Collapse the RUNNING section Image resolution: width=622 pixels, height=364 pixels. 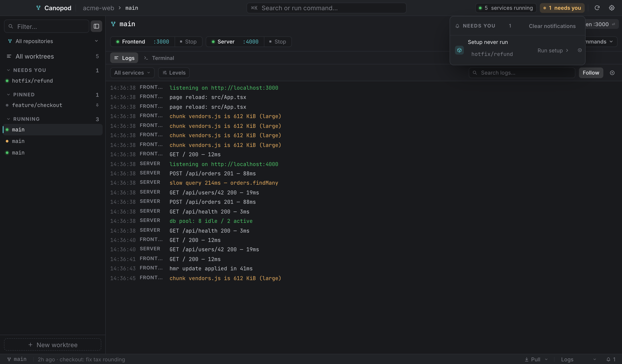(x=8, y=119)
